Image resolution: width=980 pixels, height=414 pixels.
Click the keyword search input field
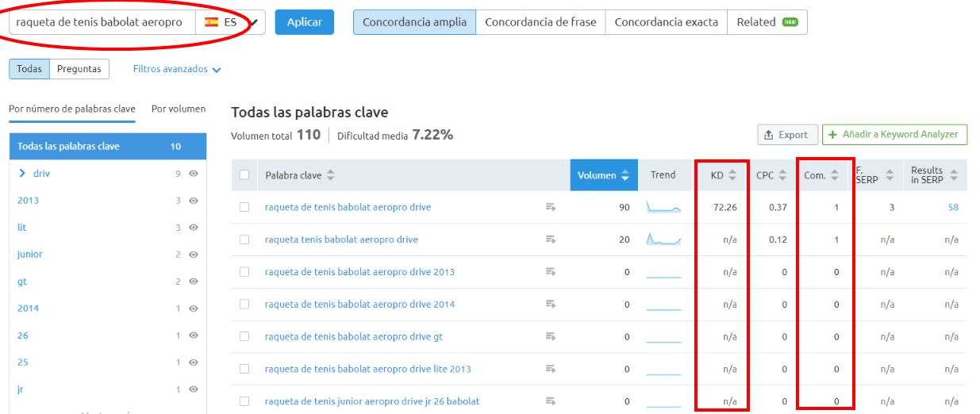coord(102,22)
